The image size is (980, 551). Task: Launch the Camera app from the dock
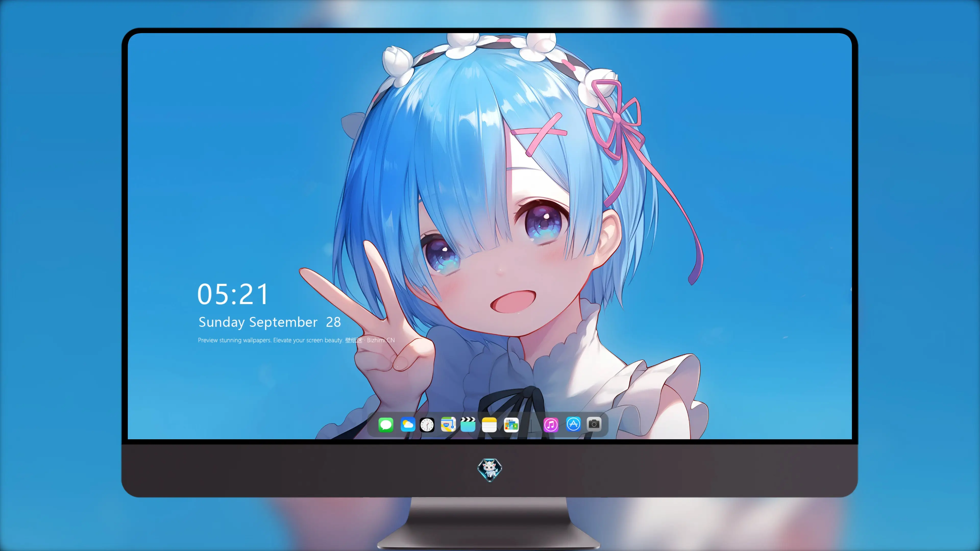(594, 424)
